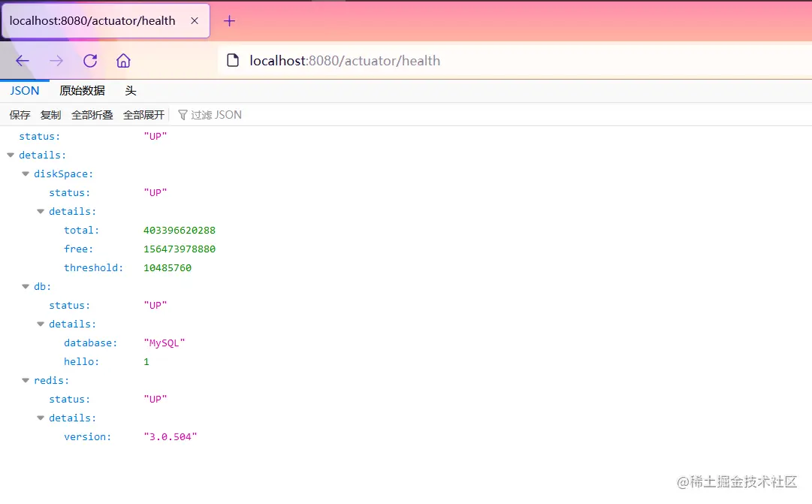Collapse the diskSpace node

click(x=26, y=174)
